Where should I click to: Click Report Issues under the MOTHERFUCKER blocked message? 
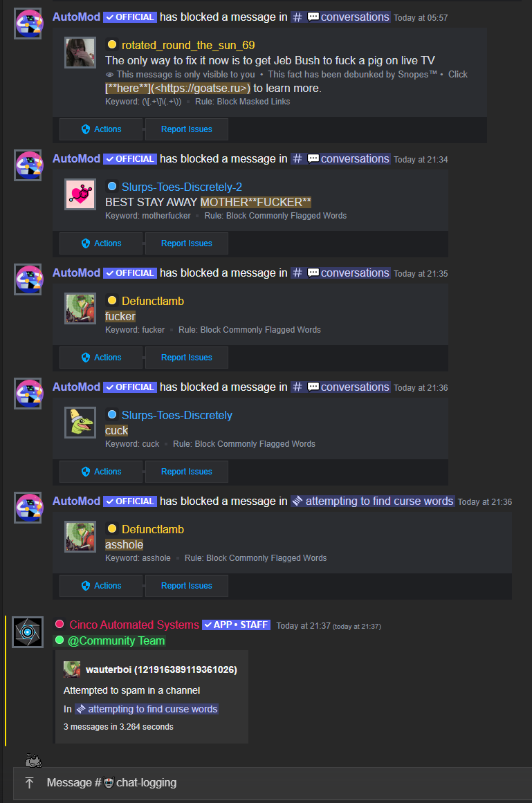186,243
